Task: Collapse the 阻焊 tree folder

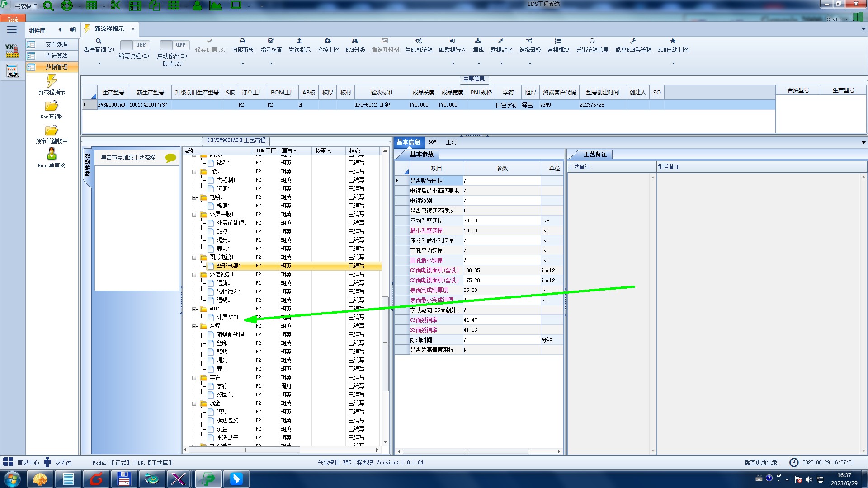Action: coord(194,326)
